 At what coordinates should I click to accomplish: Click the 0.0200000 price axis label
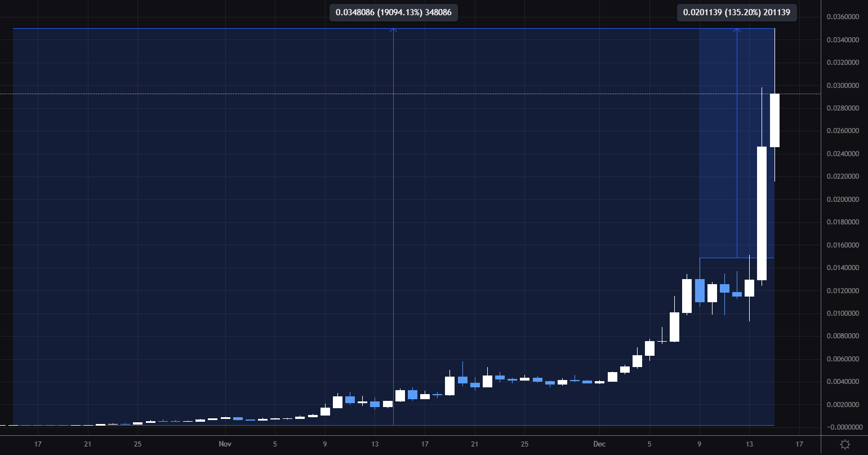pos(842,199)
